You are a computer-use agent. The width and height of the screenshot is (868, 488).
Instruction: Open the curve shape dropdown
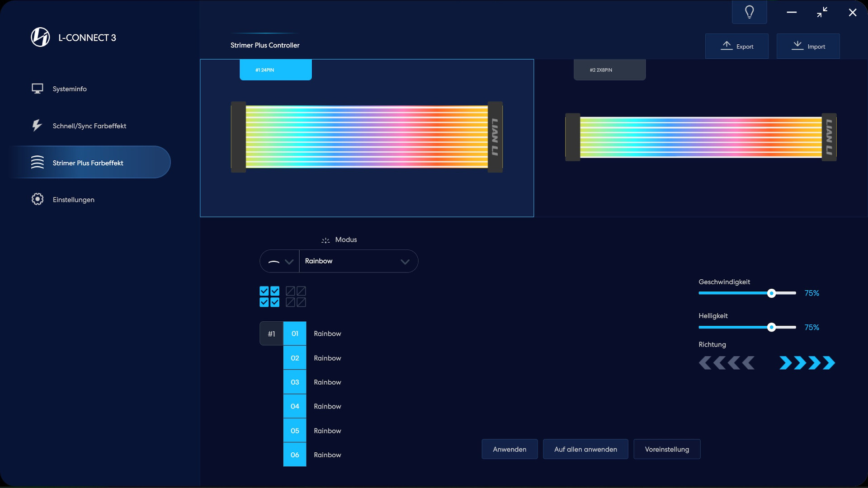tap(280, 261)
